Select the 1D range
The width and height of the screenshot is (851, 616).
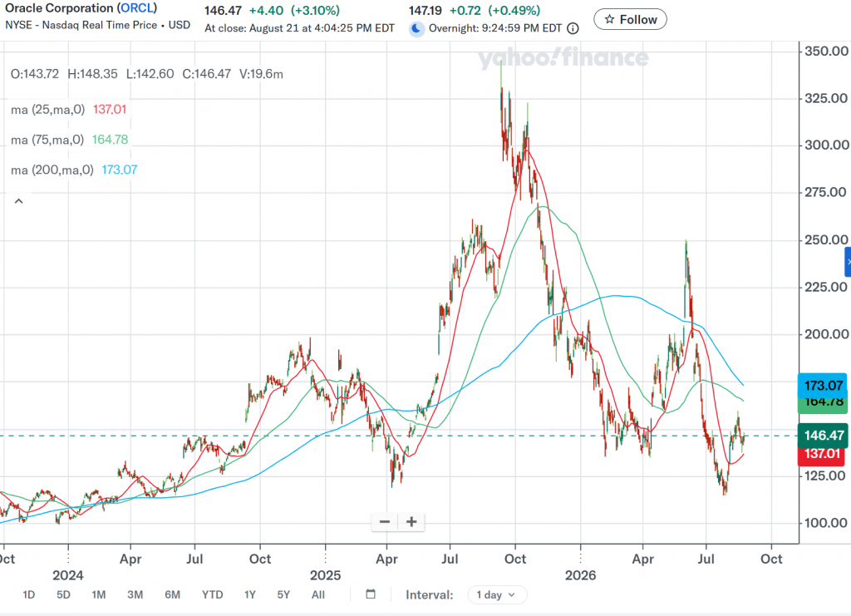pyautogui.click(x=29, y=595)
